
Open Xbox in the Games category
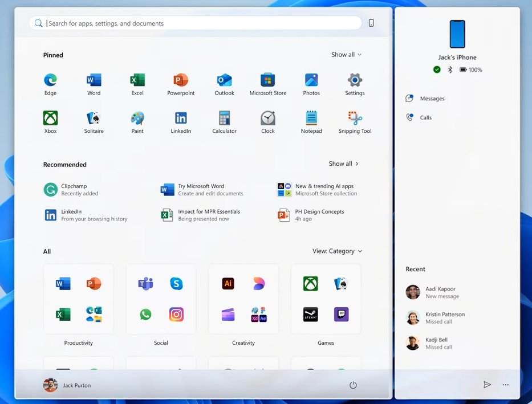310,283
